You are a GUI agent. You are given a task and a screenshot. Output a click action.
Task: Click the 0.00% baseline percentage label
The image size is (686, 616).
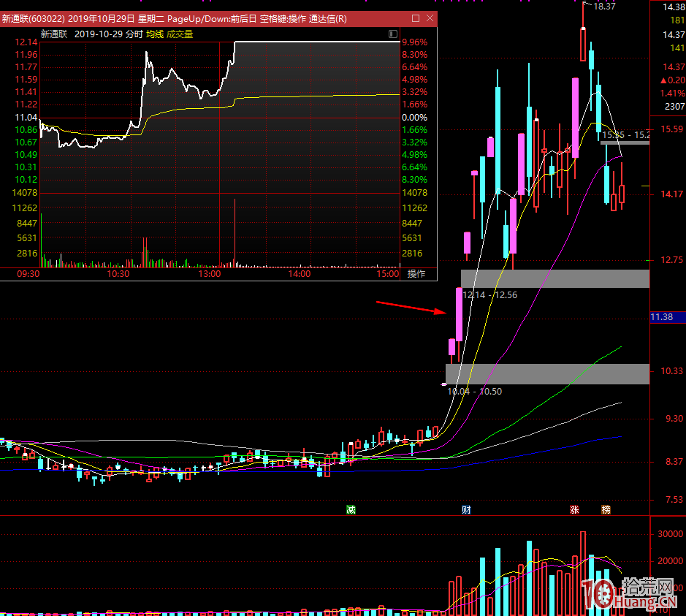pyautogui.click(x=415, y=117)
